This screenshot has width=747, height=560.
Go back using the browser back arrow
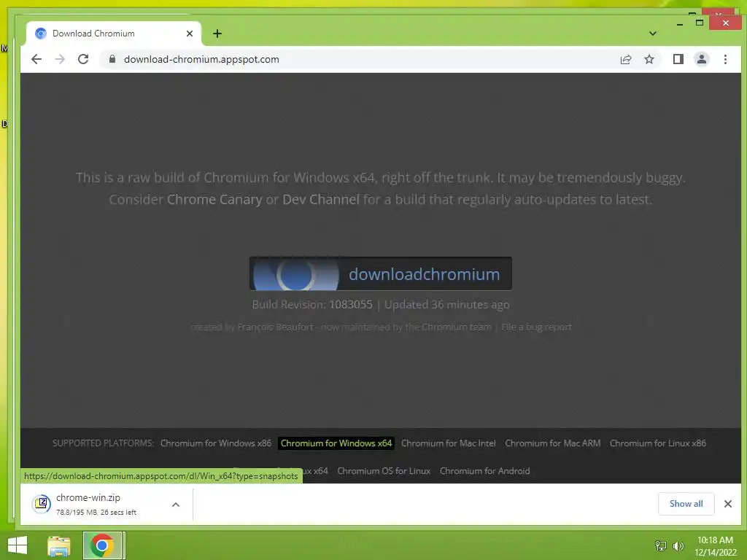click(x=36, y=59)
